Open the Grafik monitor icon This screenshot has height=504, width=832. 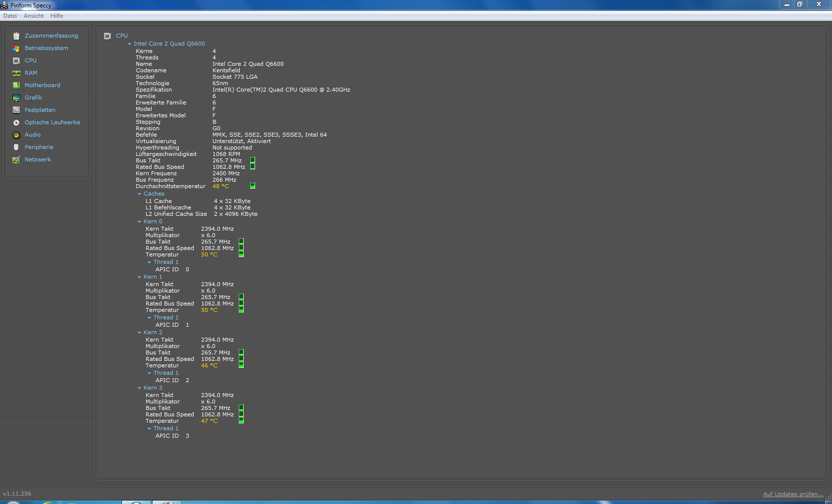16,98
